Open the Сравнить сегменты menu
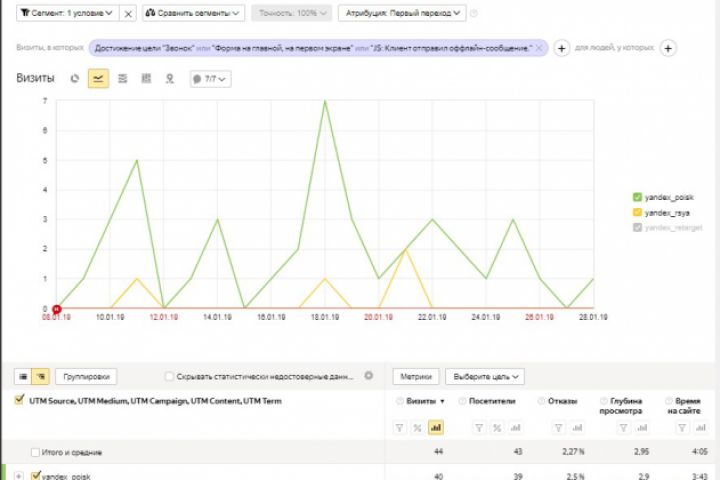The width and height of the screenshot is (720, 480). coord(193,13)
